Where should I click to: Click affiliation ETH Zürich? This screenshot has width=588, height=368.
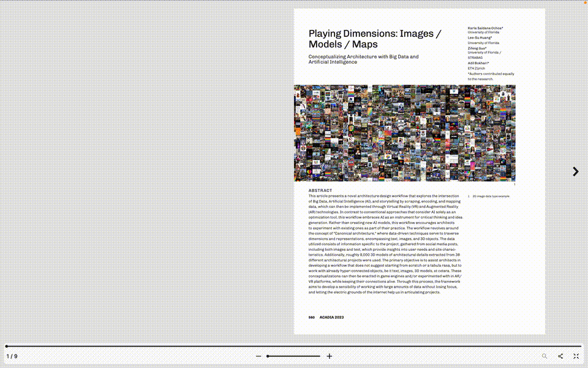click(477, 68)
